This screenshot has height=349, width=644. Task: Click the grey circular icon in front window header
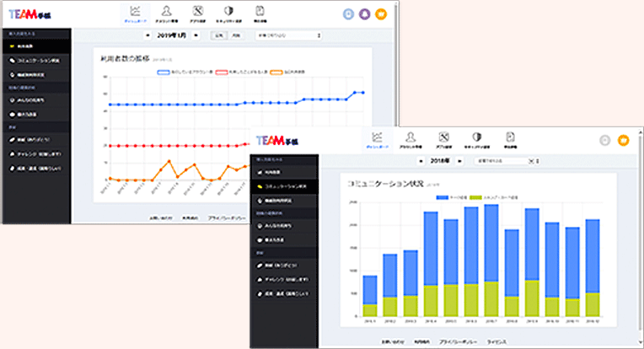[605, 141]
